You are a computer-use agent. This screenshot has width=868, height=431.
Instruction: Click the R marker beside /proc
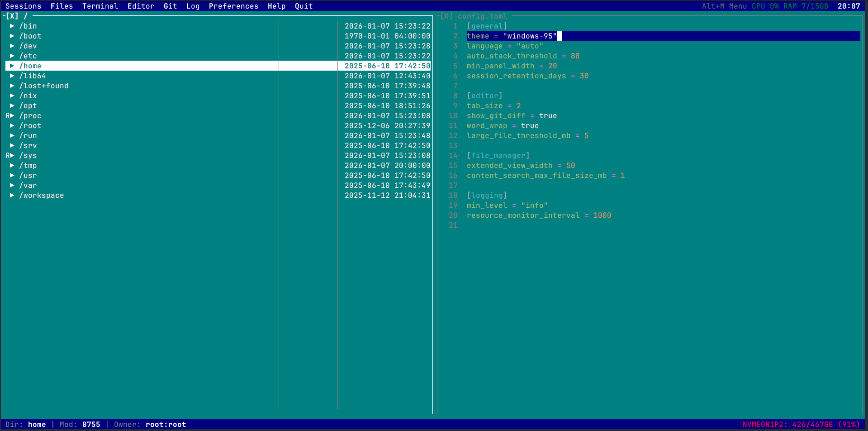point(7,115)
